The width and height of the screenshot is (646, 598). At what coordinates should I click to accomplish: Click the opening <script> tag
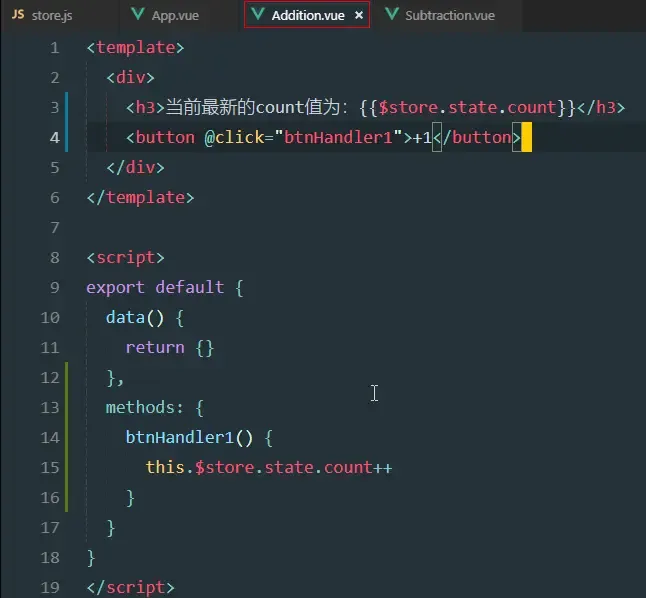click(x=125, y=258)
